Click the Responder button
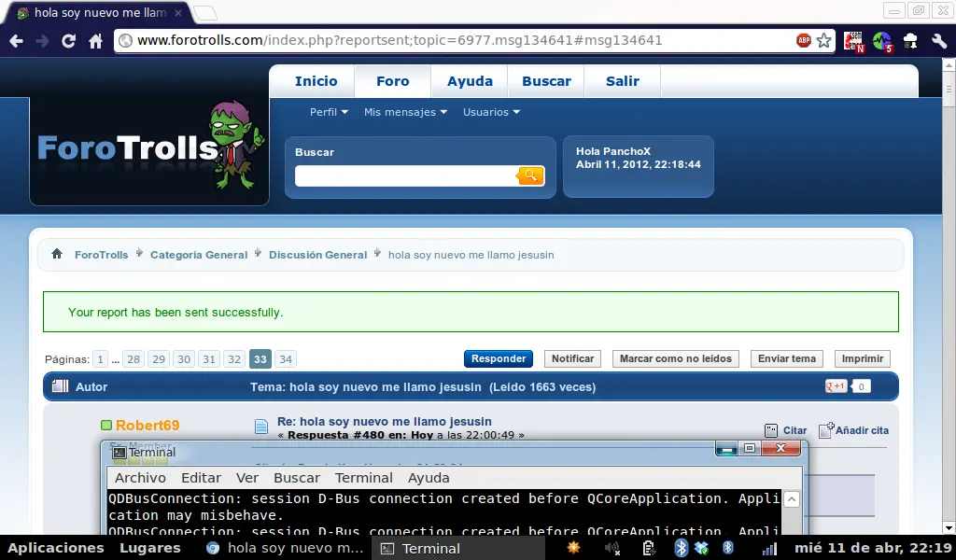 coord(499,359)
